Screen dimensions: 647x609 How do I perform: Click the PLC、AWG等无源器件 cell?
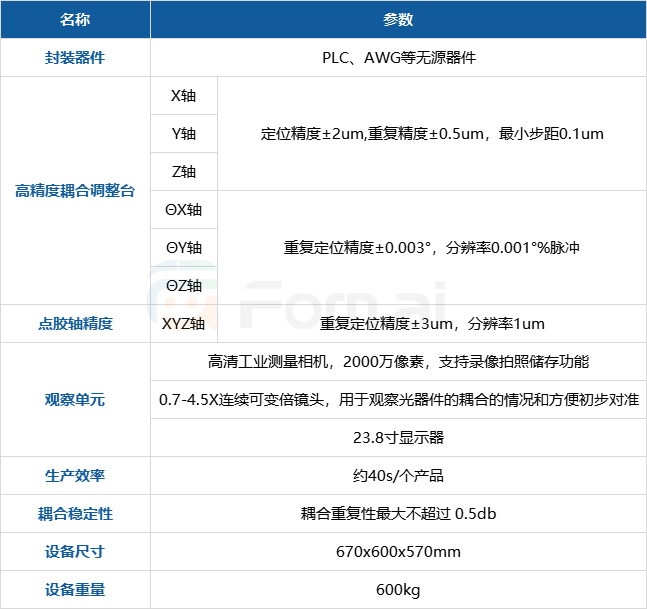398,57
